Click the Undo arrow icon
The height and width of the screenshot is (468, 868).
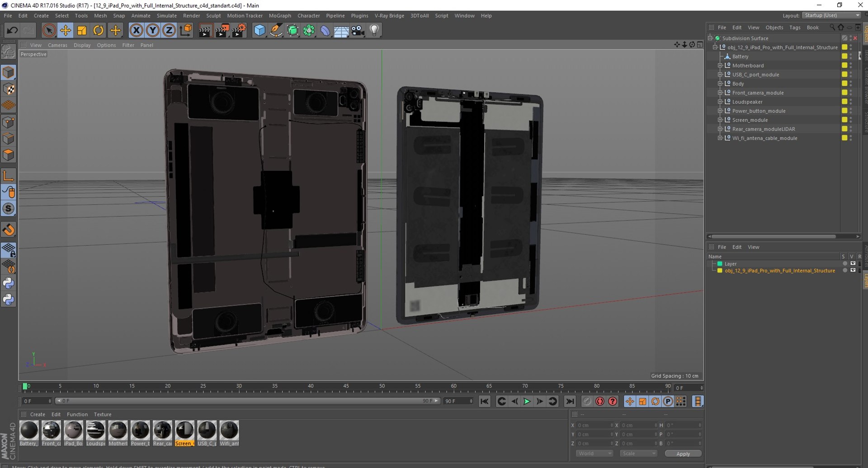pos(12,30)
